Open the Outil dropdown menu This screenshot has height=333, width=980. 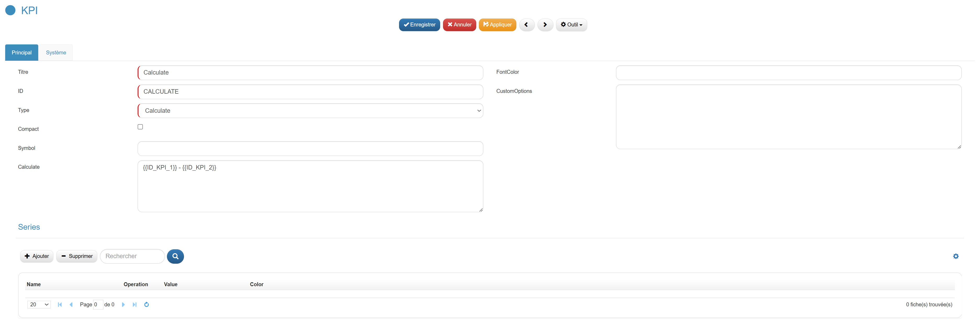pos(571,25)
